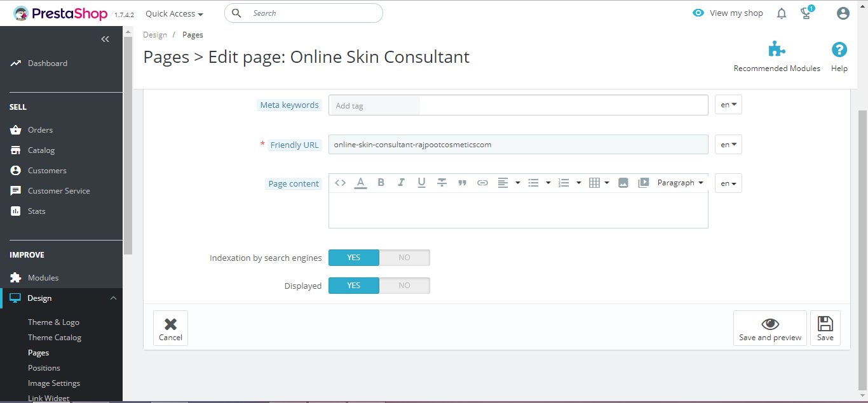Insert image using the picture icon
The width and height of the screenshot is (868, 403).
point(623,183)
